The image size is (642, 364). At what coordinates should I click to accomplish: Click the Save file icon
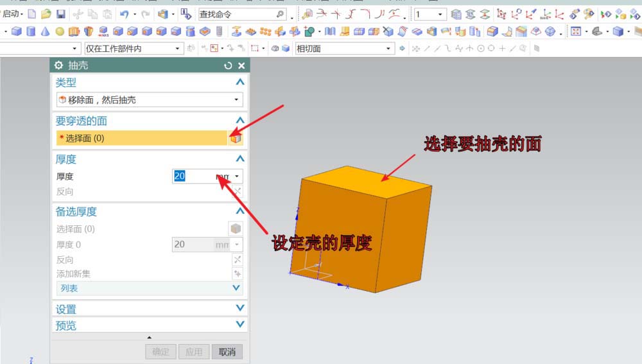click(61, 14)
